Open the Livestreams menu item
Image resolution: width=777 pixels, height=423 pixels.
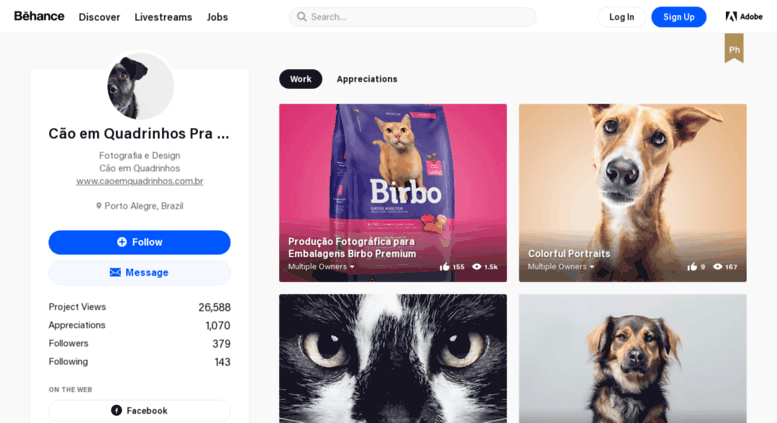tap(163, 17)
